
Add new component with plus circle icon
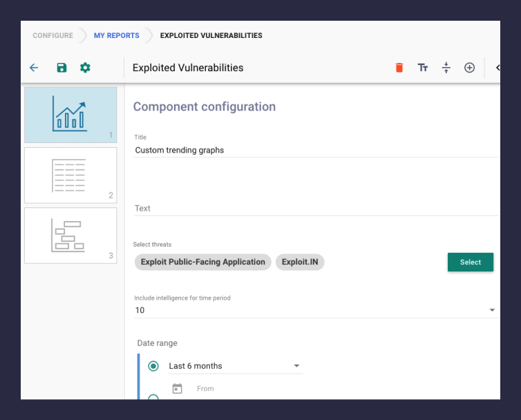469,68
